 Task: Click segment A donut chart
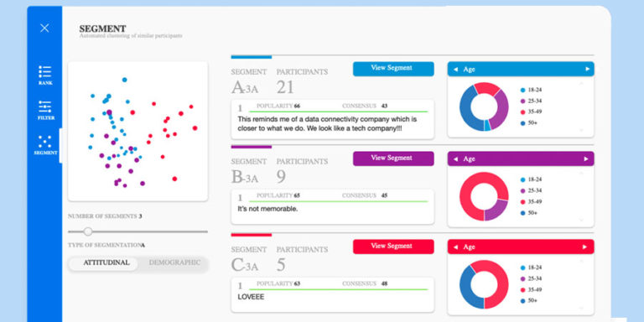click(484, 106)
